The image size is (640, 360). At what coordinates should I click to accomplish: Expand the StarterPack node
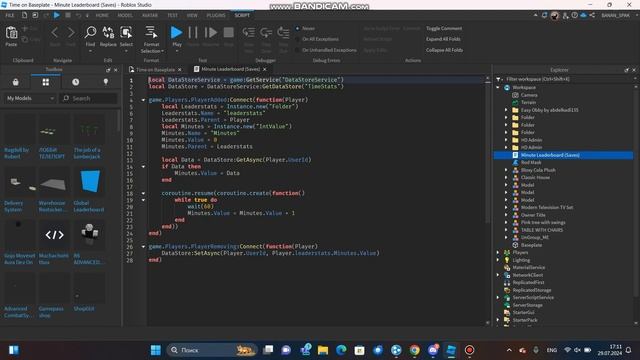pyautogui.click(x=498, y=320)
